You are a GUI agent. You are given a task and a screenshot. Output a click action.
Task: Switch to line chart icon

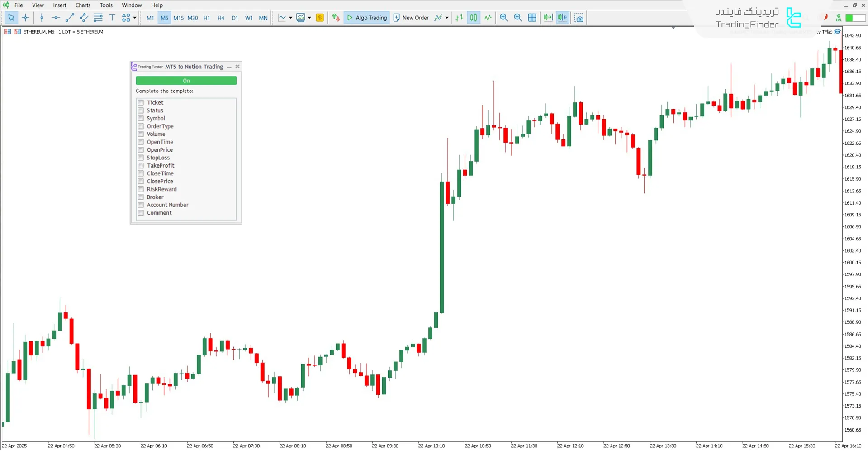488,18
